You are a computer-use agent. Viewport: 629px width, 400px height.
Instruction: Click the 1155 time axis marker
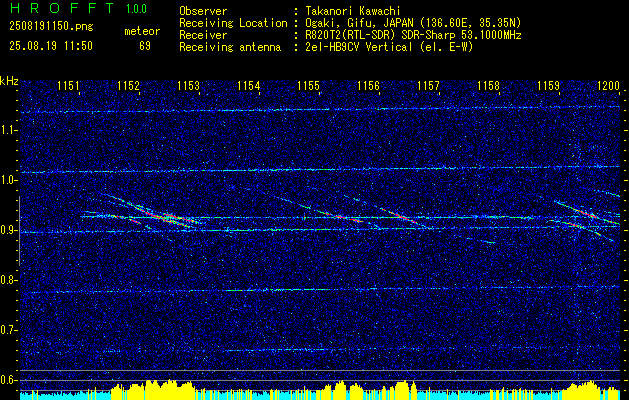(308, 85)
